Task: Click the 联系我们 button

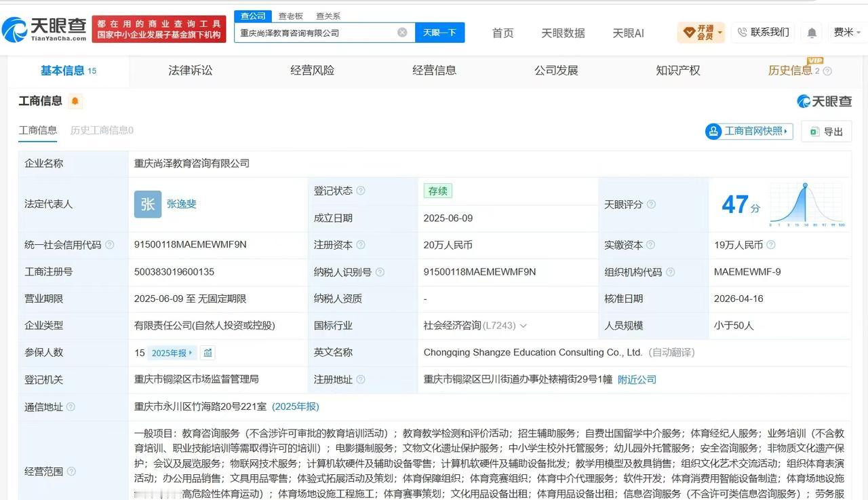Action: tap(763, 33)
